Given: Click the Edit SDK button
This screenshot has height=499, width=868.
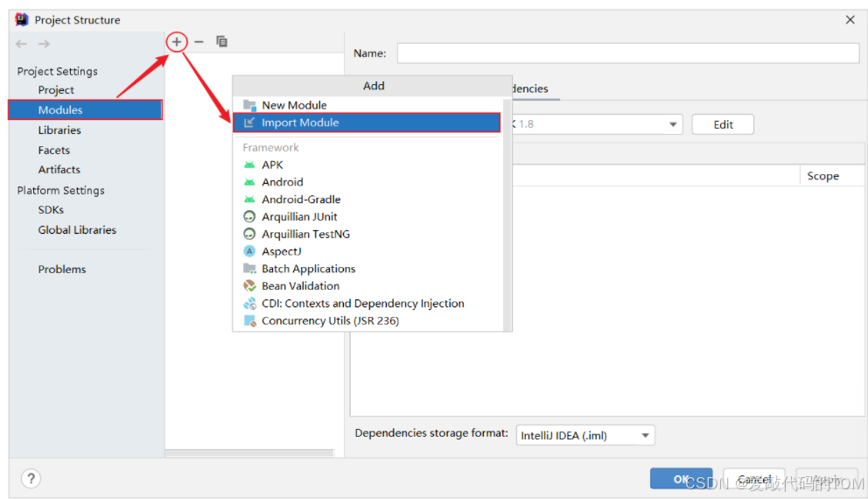Looking at the screenshot, I should click(723, 124).
